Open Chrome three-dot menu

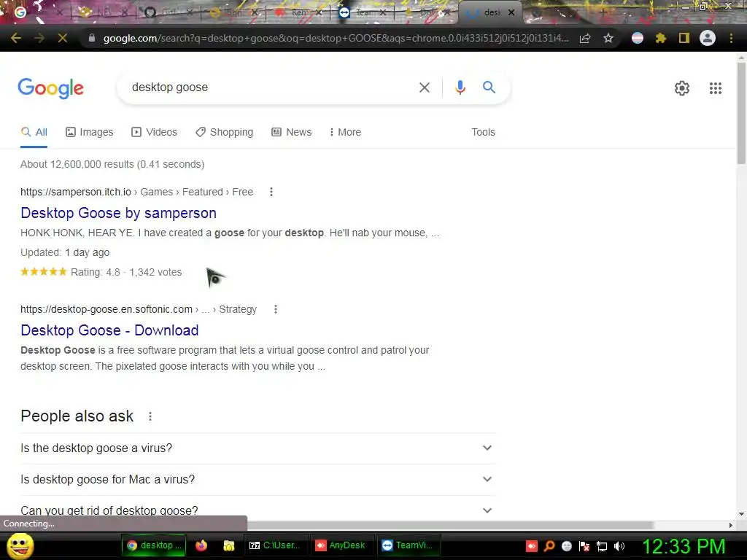(731, 38)
